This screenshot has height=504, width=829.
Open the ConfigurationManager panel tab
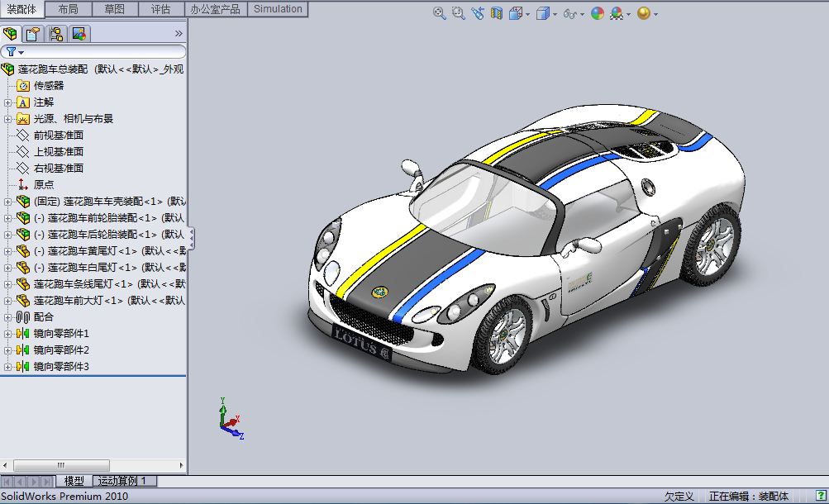coord(56,34)
